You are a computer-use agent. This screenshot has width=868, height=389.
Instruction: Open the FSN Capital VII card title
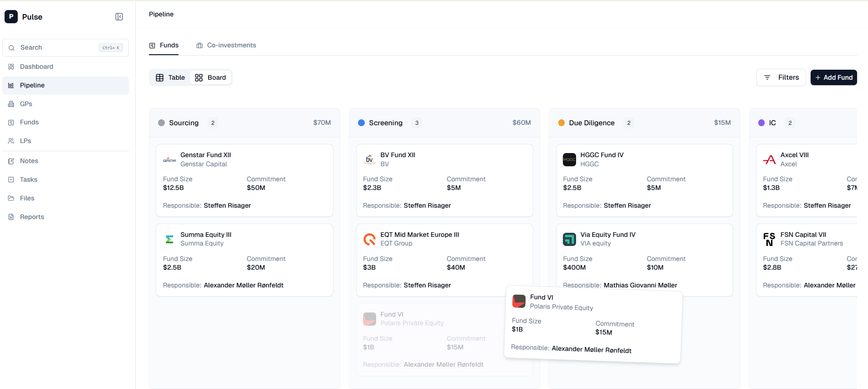(803, 235)
